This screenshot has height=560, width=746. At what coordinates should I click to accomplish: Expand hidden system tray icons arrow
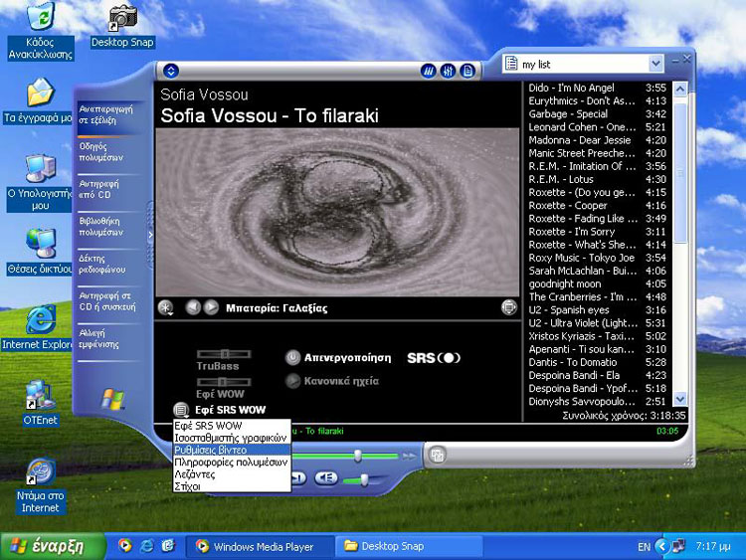661,546
